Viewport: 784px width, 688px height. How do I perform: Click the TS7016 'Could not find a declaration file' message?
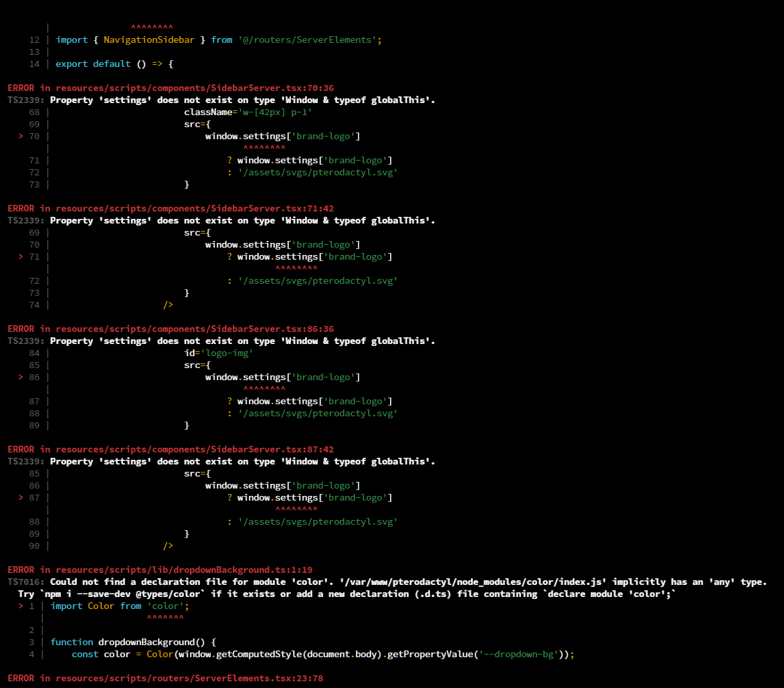pyautogui.click(x=387, y=582)
